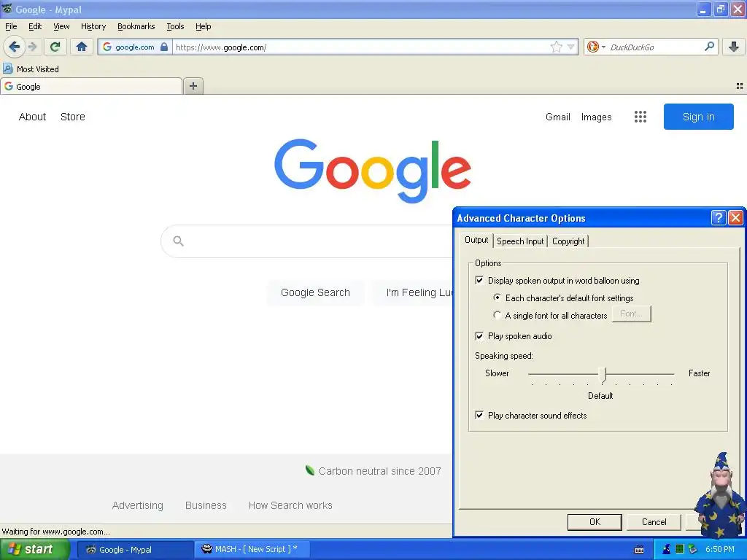Click the Sign in button
The image size is (747, 560).
click(x=698, y=117)
